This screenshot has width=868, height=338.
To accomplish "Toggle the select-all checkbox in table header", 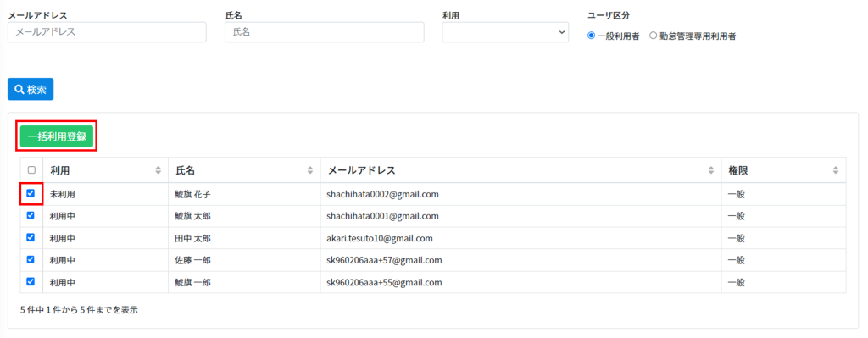I will (x=31, y=170).
